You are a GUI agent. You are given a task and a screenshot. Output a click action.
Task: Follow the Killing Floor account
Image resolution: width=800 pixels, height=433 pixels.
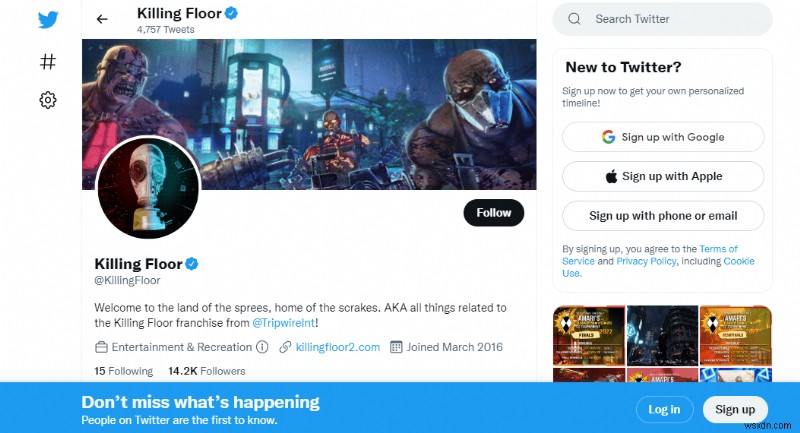493,213
